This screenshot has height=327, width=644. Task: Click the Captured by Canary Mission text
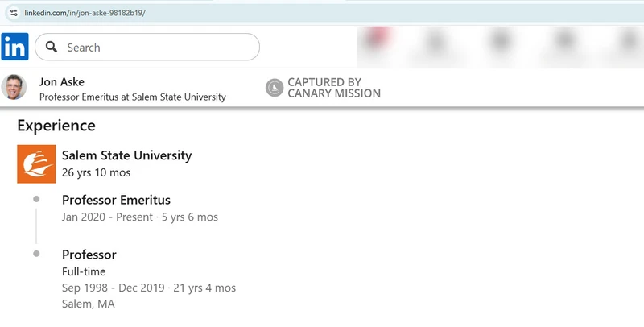click(334, 88)
